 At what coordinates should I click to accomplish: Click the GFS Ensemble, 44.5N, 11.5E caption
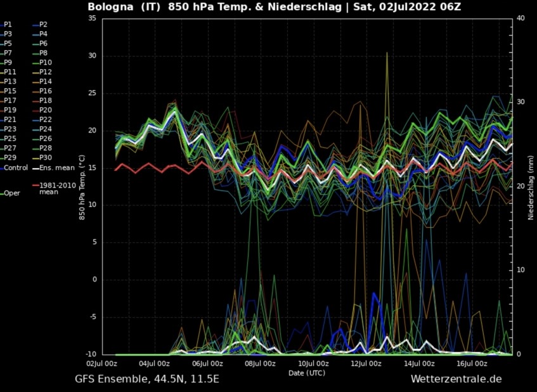pos(147,379)
